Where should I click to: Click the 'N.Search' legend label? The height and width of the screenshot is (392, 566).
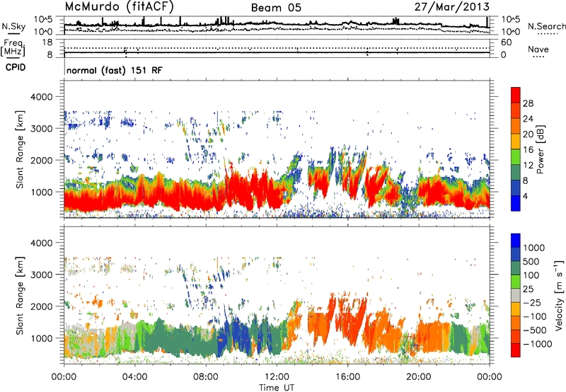(x=547, y=26)
